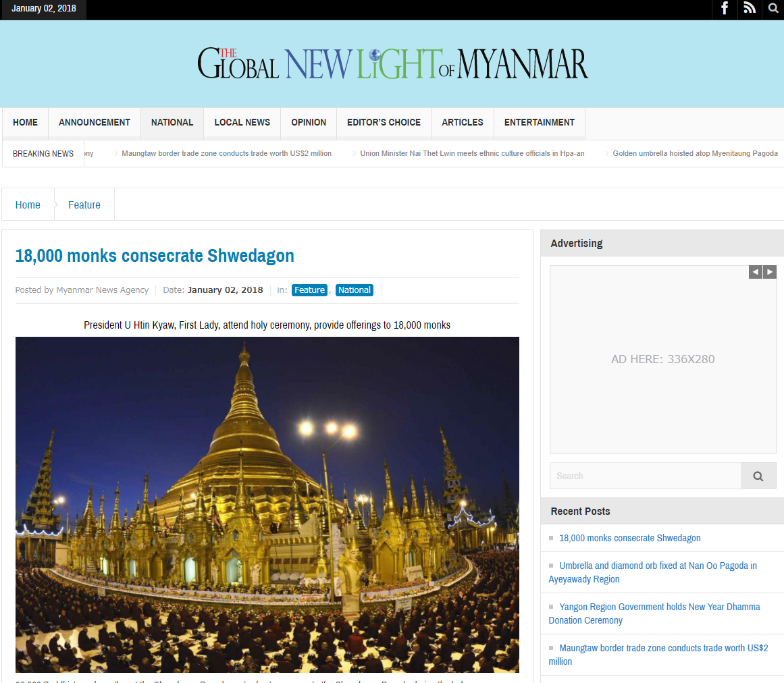Image resolution: width=784 pixels, height=683 pixels.
Task: Click the 'BREAKING NEWS' label
Action: pos(43,153)
